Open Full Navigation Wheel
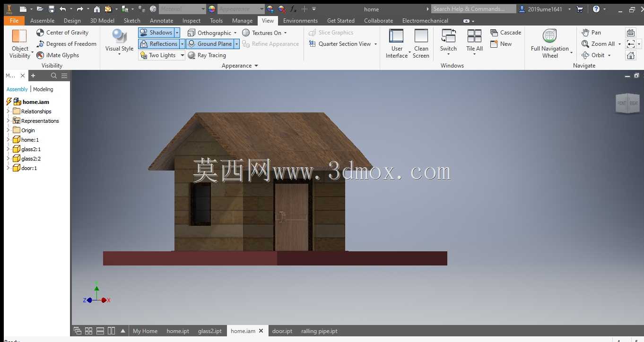The height and width of the screenshot is (342, 644). point(550,43)
